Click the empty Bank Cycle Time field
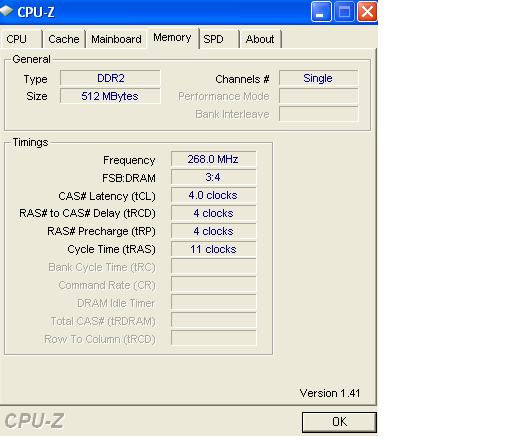The image size is (512, 436). [x=213, y=266]
